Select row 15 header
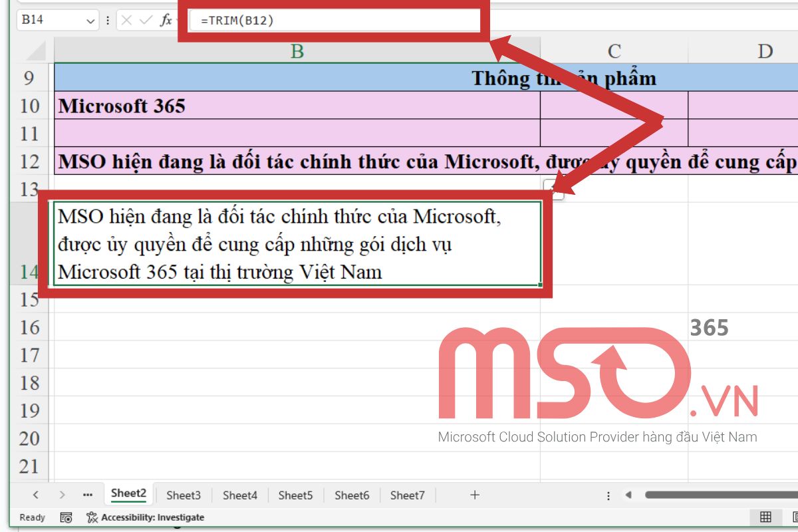The image size is (798, 532). (x=29, y=299)
